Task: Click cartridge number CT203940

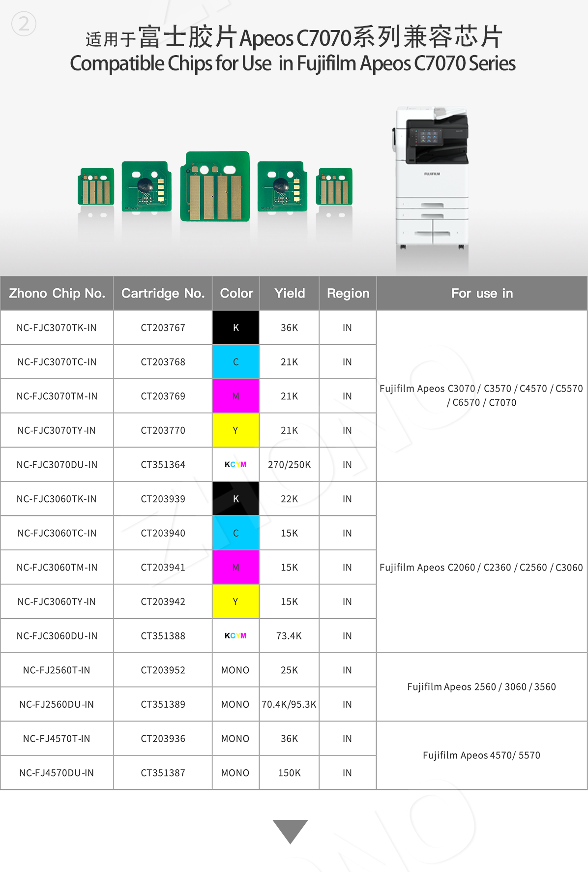Action: 163,533
